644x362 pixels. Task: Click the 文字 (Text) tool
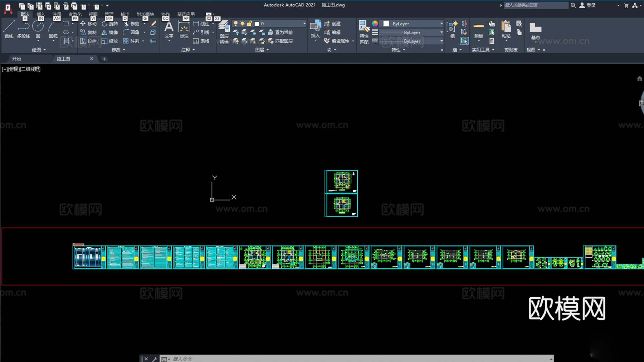169,29
